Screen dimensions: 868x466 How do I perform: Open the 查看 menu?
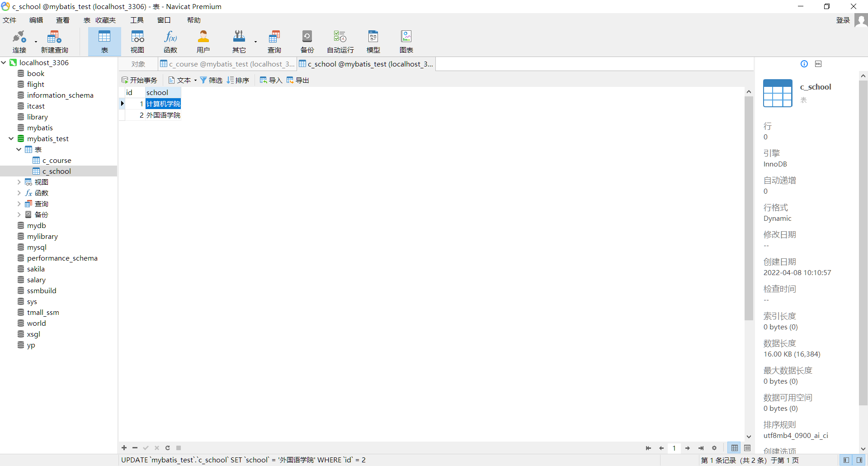(x=63, y=20)
